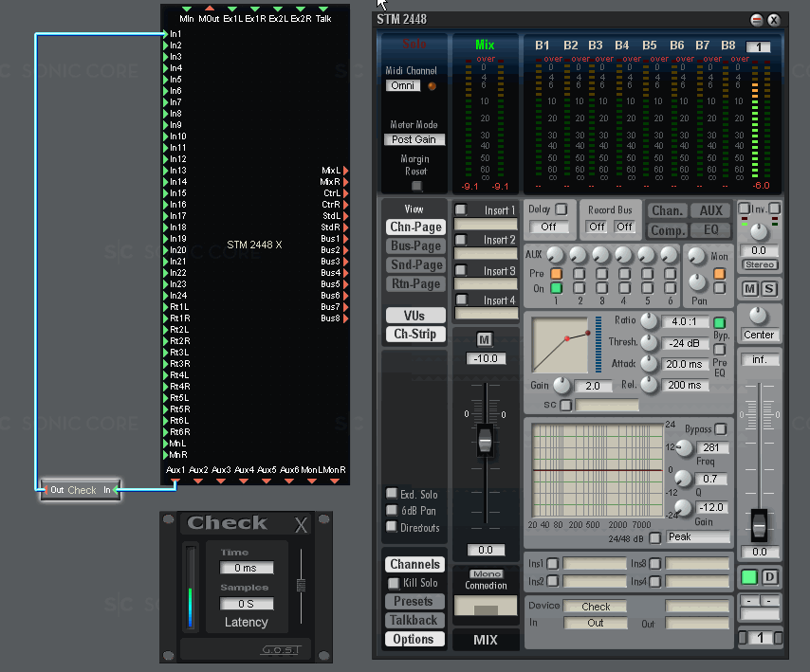Switch to the Snd-Page view
The image size is (810, 672).
click(415, 264)
